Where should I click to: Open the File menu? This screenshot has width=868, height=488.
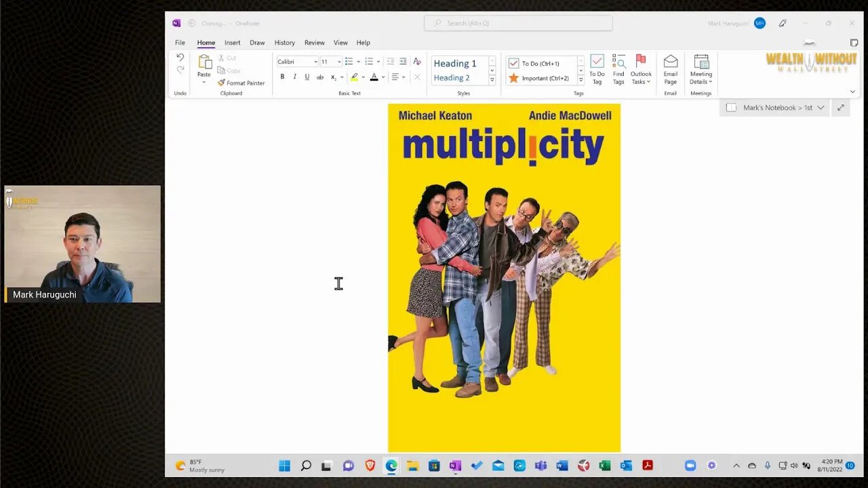point(180,43)
